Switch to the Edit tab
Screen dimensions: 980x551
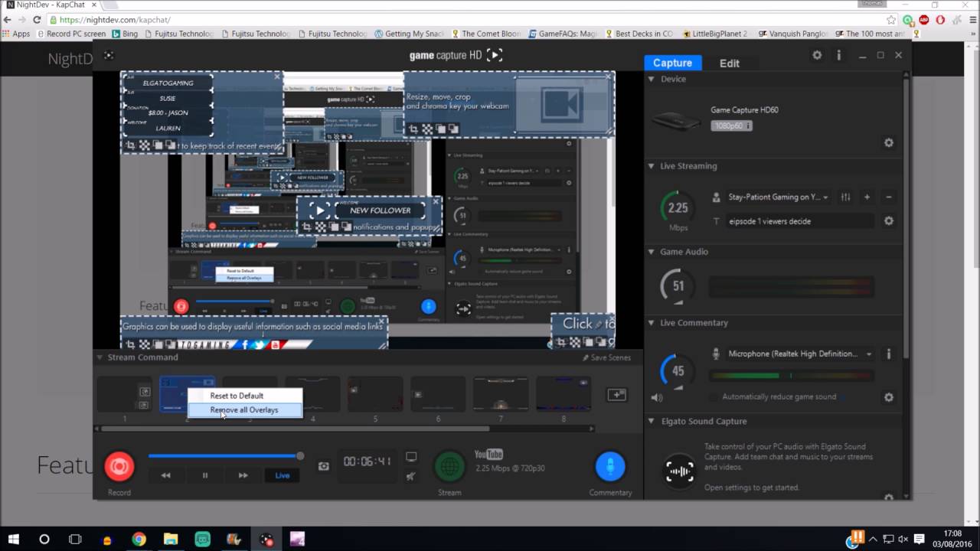coord(730,64)
